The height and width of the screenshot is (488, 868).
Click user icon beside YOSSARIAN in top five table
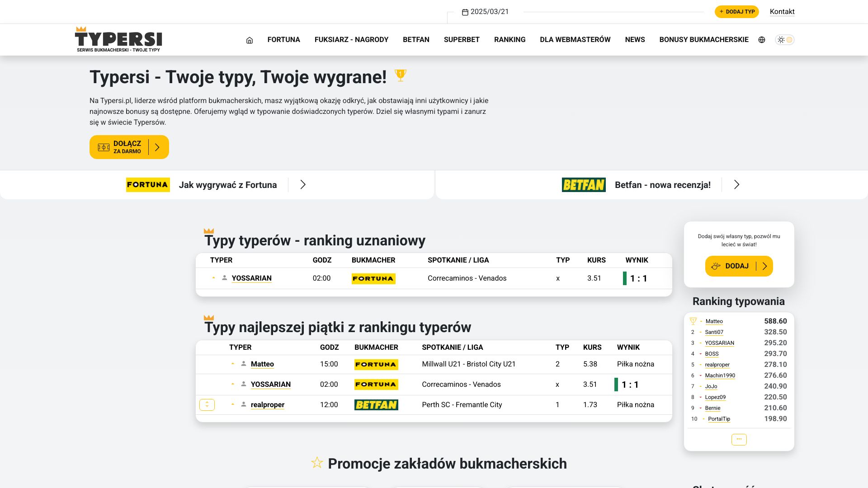coord(243,384)
